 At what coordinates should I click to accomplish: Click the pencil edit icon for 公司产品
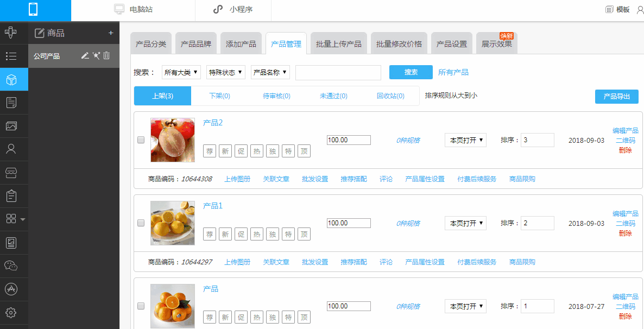[x=85, y=56]
